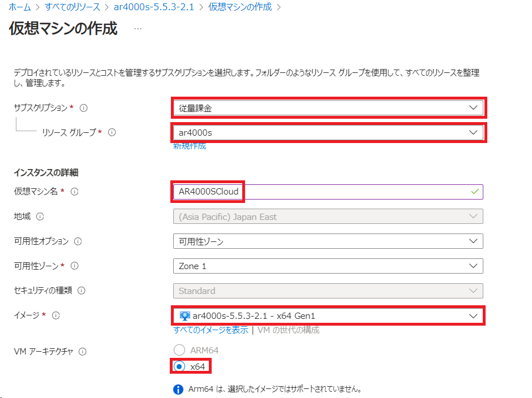Click the 新規作成 link under resource group
Viewport: 532px width, 398px height.
click(x=189, y=146)
